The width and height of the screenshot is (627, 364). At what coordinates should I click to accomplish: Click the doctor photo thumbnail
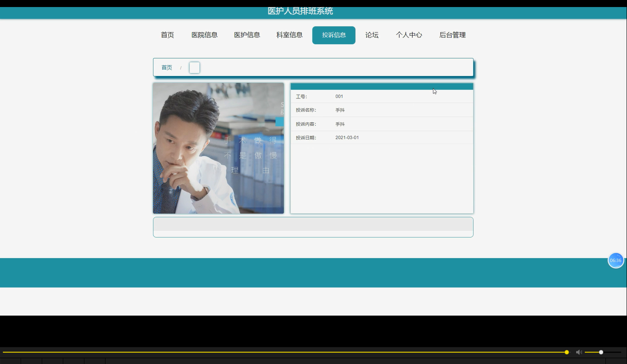pyautogui.click(x=218, y=148)
